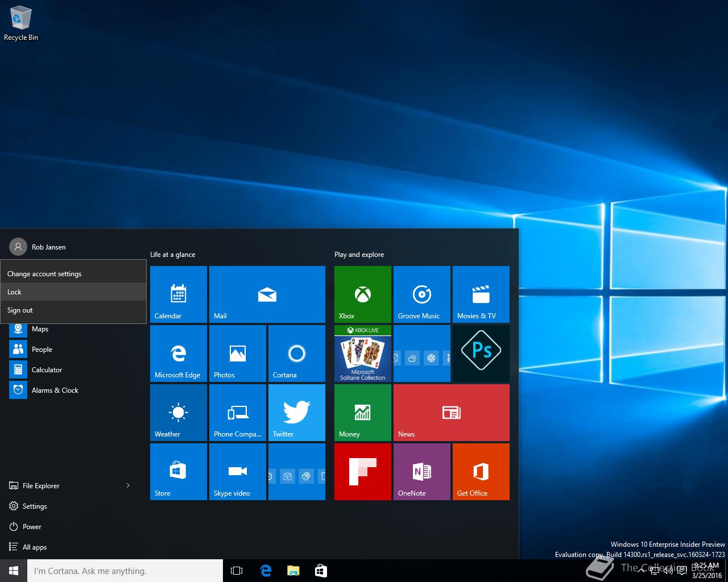Open the Store tile
Viewport: 728px width, 582px height.
179,472
